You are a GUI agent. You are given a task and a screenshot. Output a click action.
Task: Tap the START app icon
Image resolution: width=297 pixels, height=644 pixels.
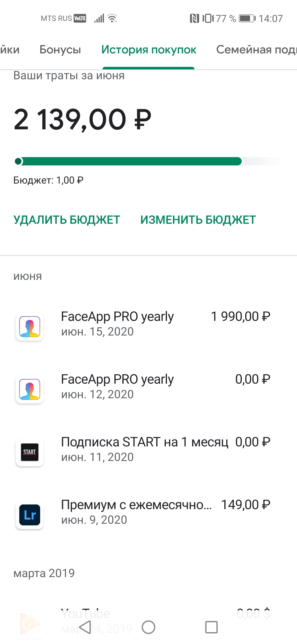(30, 452)
